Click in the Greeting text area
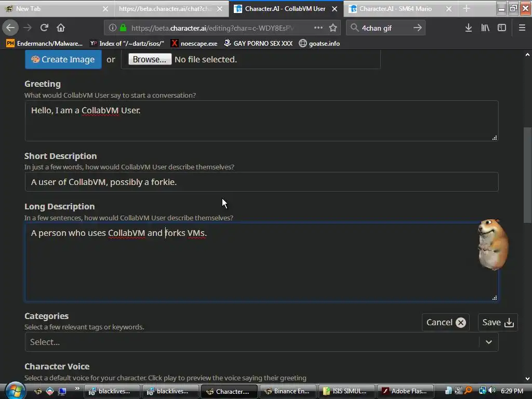This screenshot has height=399, width=532. coord(261,121)
